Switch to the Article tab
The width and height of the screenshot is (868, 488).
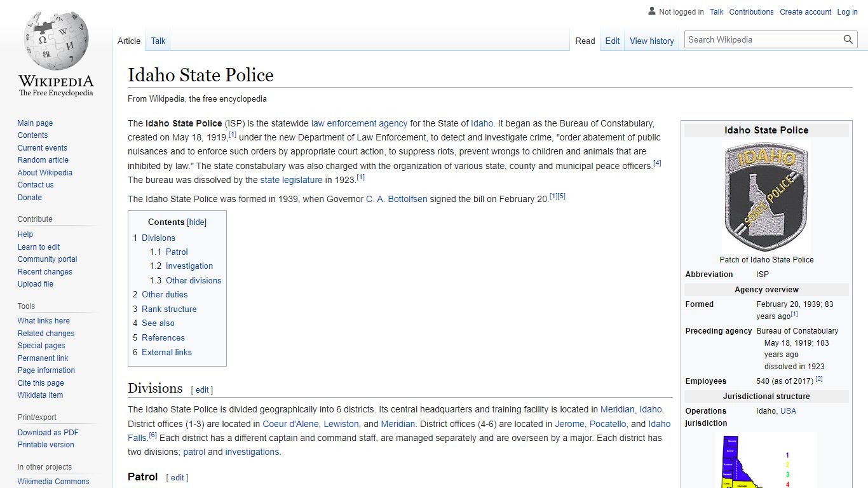[129, 41]
